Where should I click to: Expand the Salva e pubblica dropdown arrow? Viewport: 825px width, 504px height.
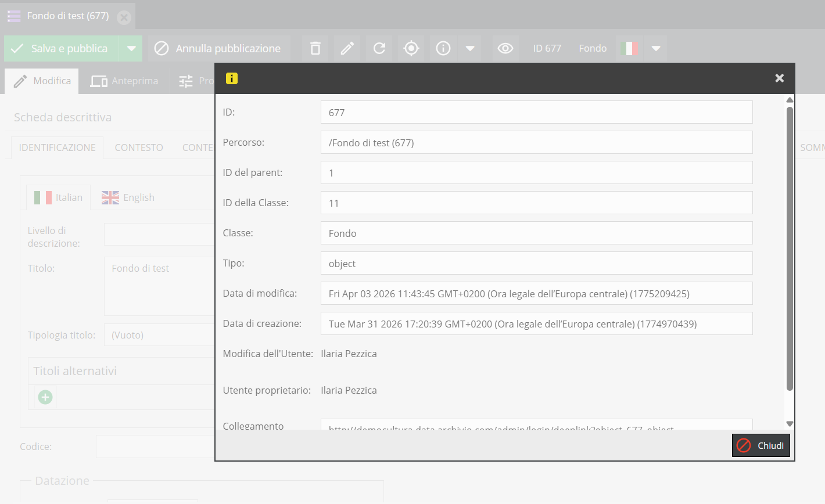pyautogui.click(x=131, y=49)
